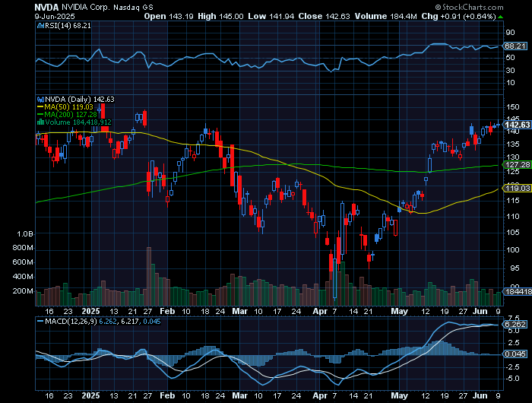This screenshot has height=403, width=532.
Task: Click the green MA(200) legend line marker
Action: pos(40,115)
